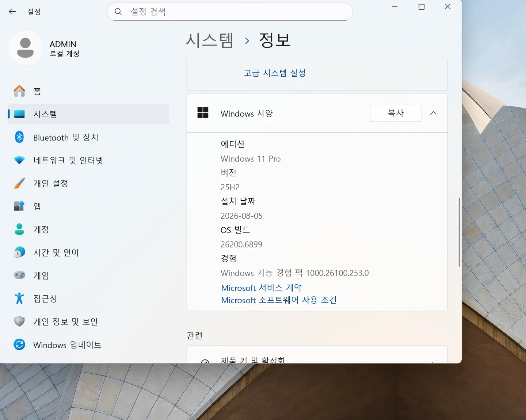Screen dimensions: 526x420
Task: Collapse the Windows 사양 section chevron
Action: point(433,113)
